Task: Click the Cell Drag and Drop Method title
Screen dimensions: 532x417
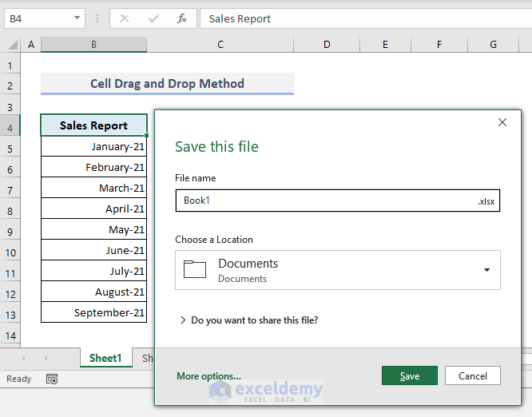Action: [167, 83]
